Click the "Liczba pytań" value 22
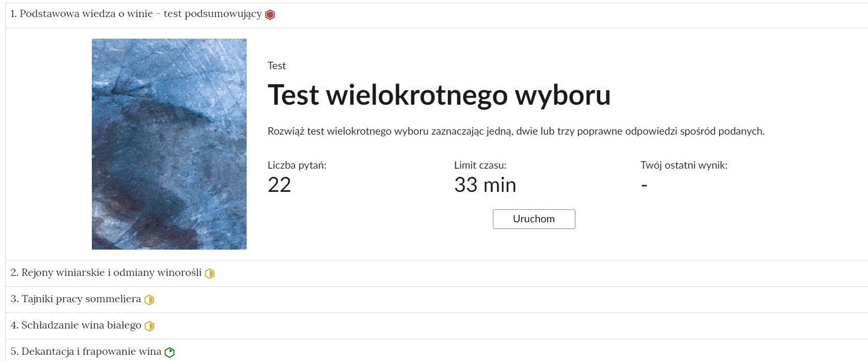The image size is (868, 361). click(x=279, y=185)
